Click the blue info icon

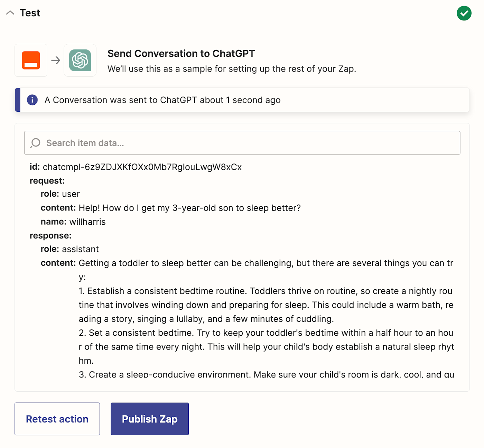pos(32,100)
